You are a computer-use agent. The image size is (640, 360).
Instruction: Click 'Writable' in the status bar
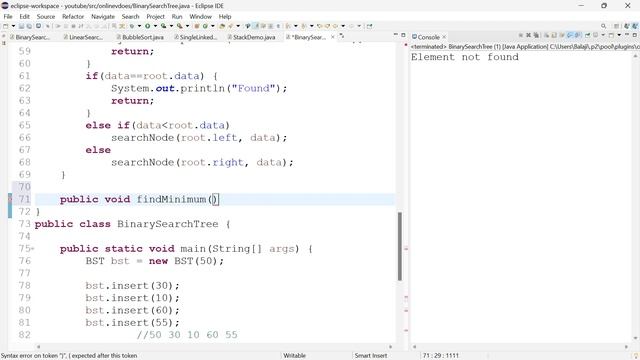click(x=294, y=356)
